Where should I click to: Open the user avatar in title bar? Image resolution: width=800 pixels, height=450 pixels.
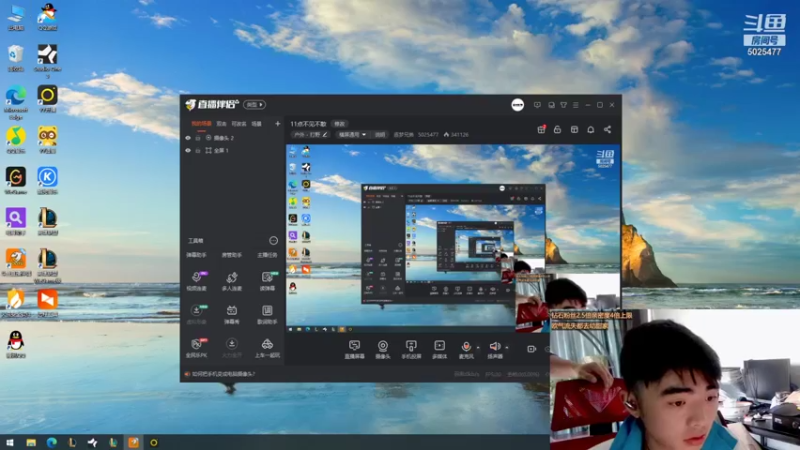517,105
